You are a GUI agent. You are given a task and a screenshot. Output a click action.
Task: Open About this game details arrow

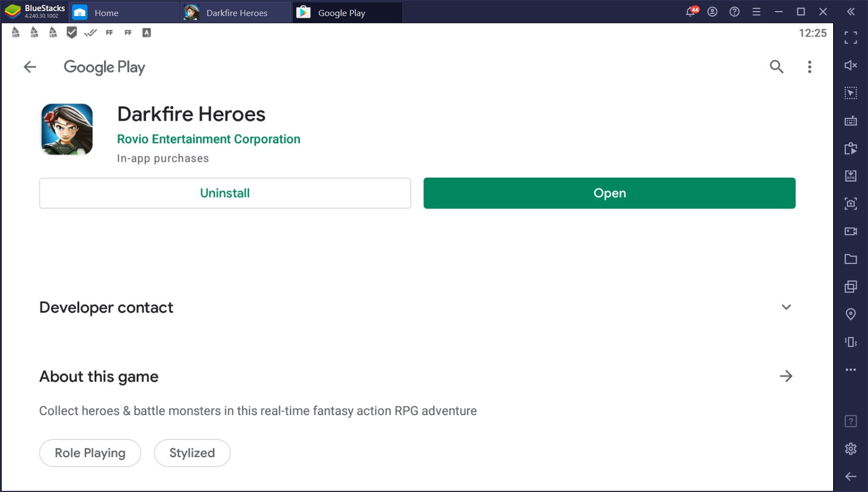coord(786,376)
